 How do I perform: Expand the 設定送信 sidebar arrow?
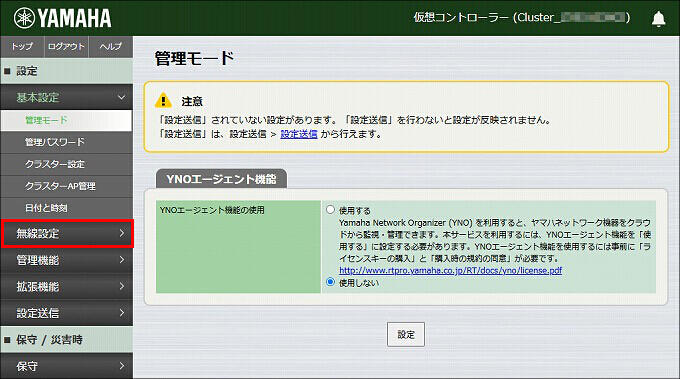(x=122, y=313)
